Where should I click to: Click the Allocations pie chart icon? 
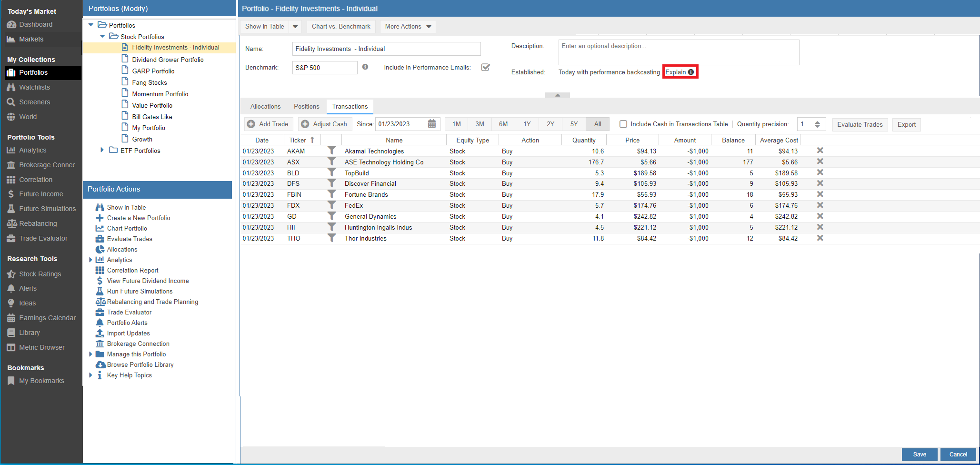tap(100, 249)
